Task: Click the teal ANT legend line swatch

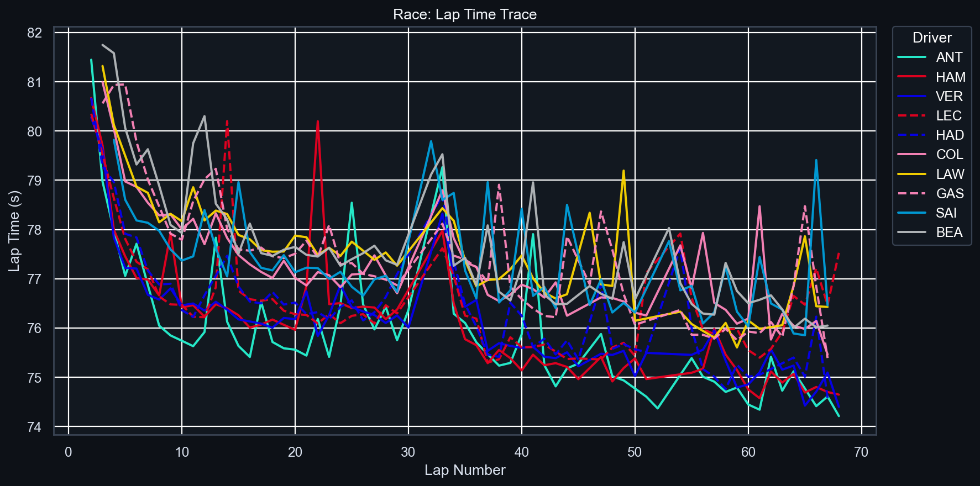Action: [912, 57]
